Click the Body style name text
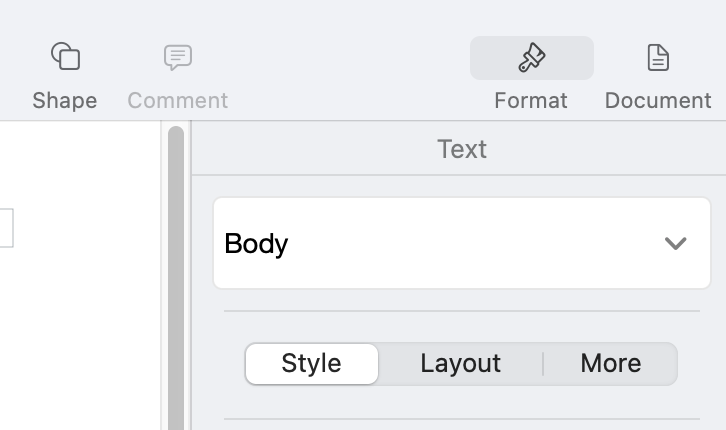726x430 pixels. [257, 244]
